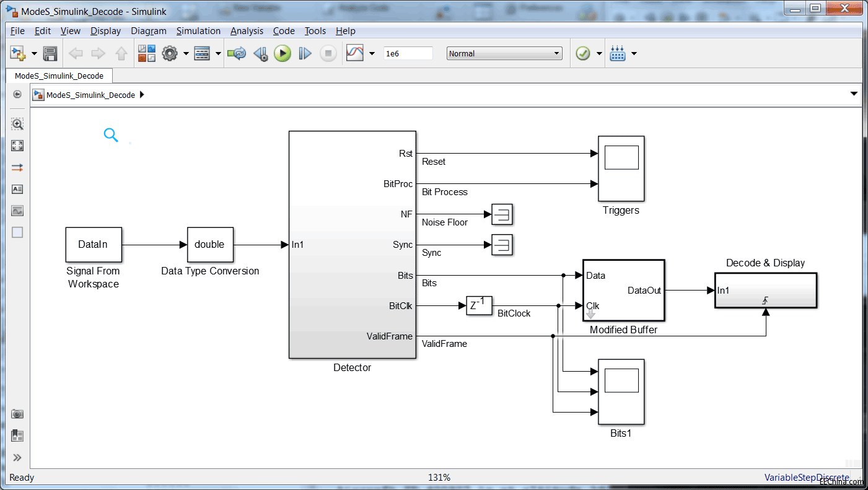Click the Forward navigation arrow in toolbar
Image resolution: width=868 pixels, height=490 pixels.
[98, 54]
